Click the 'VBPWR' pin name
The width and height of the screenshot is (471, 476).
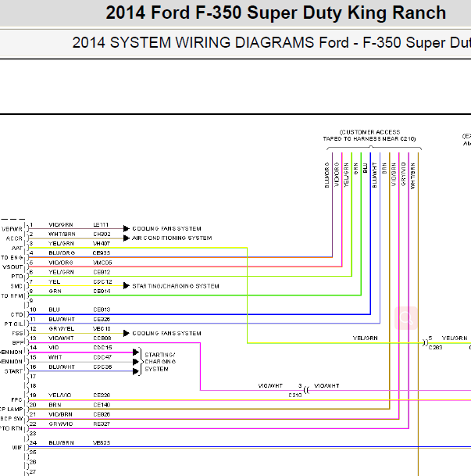pos(12,229)
